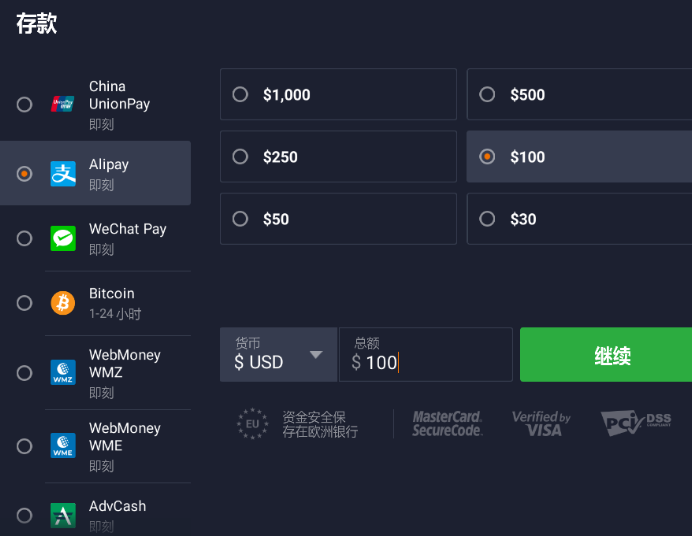Click the Verified by VISA logo
The image size is (692, 536).
(541, 424)
